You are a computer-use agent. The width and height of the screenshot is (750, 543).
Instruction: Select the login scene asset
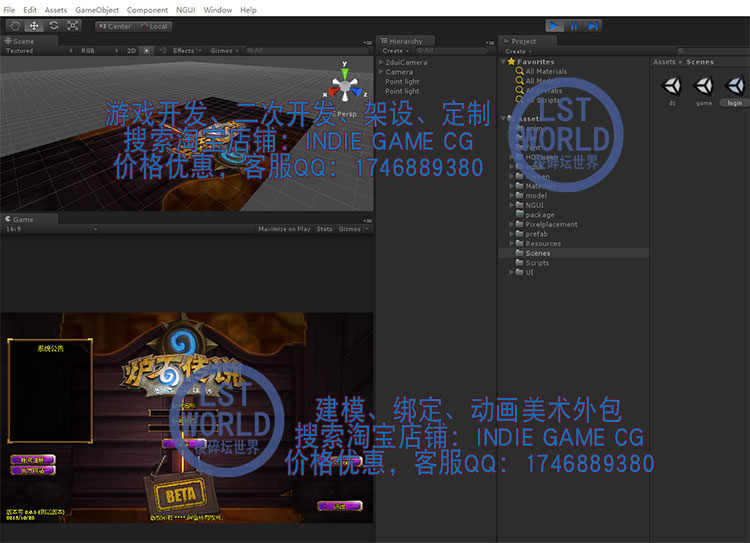point(735,90)
